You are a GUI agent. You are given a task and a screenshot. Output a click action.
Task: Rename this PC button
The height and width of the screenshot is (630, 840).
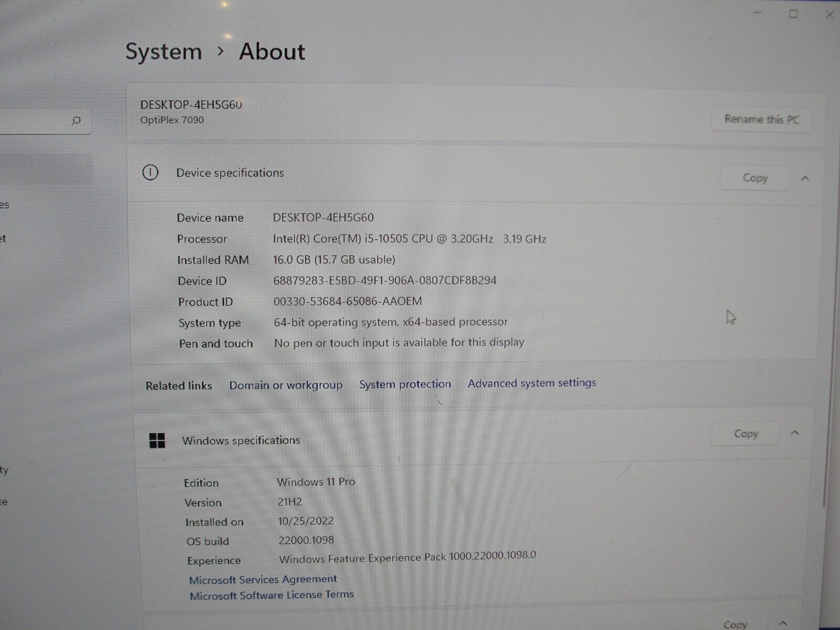(x=762, y=119)
